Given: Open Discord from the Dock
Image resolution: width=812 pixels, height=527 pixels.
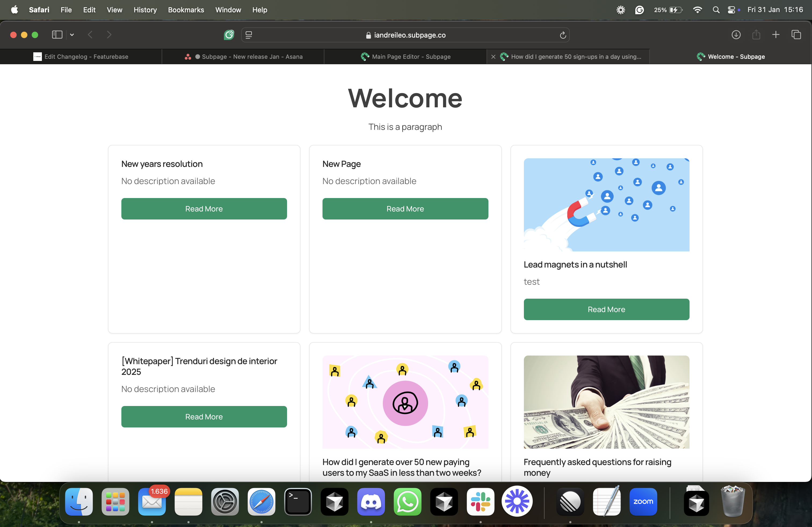Looking at the screenshot, I should click(371, 502).
